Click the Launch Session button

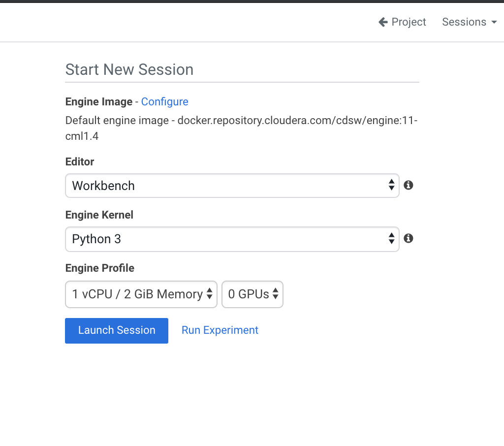pos(116,330)
